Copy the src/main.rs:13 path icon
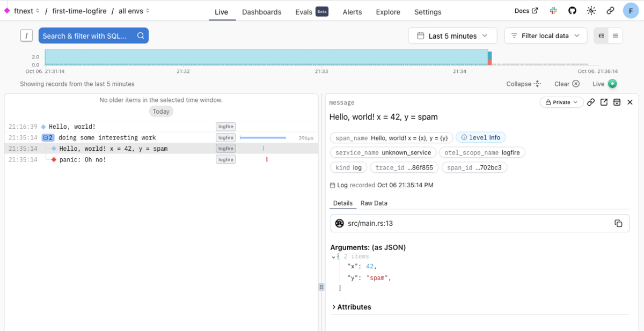644x331 pixels. (x=618, y=223)
